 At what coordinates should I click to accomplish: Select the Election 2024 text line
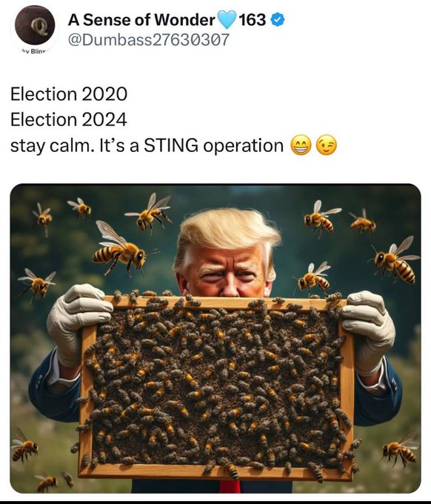69,119
